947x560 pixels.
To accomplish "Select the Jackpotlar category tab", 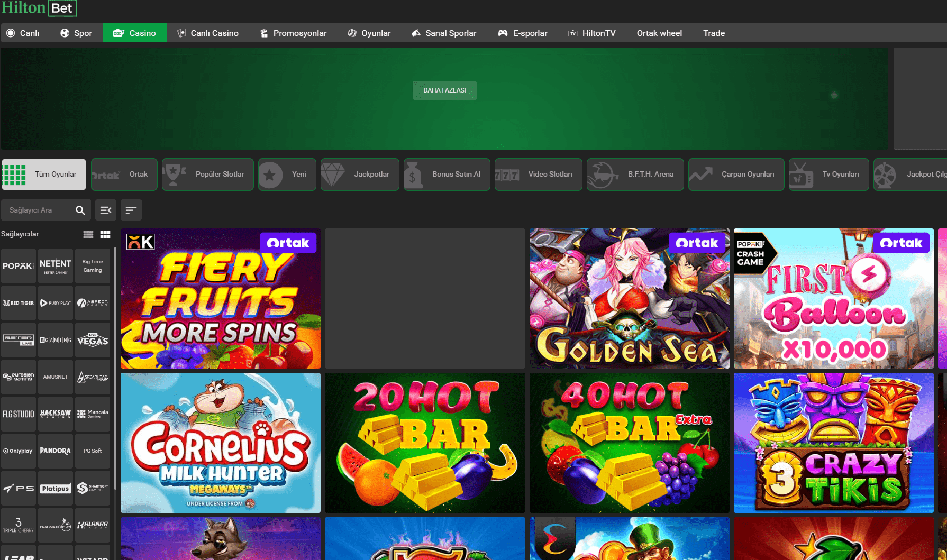I will [x=360, y=175].
